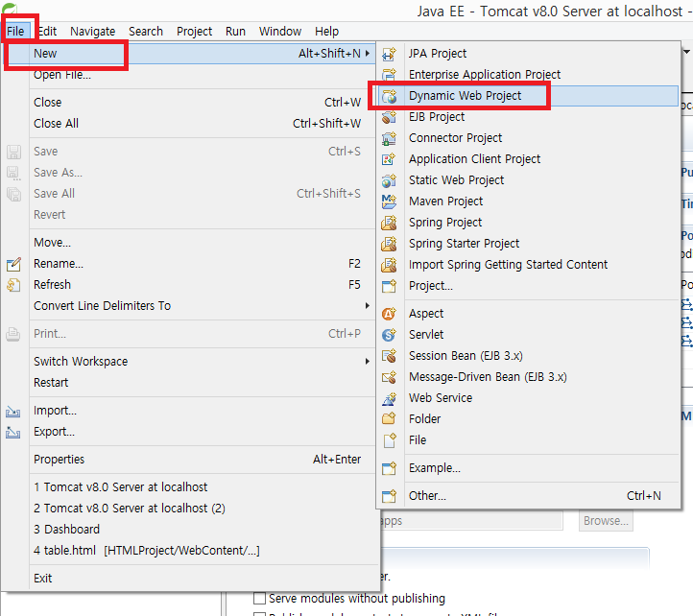The height and width of the screenshot is (616, 693).
Task: Select Static Web Project entry
Action: pos(456,180)
